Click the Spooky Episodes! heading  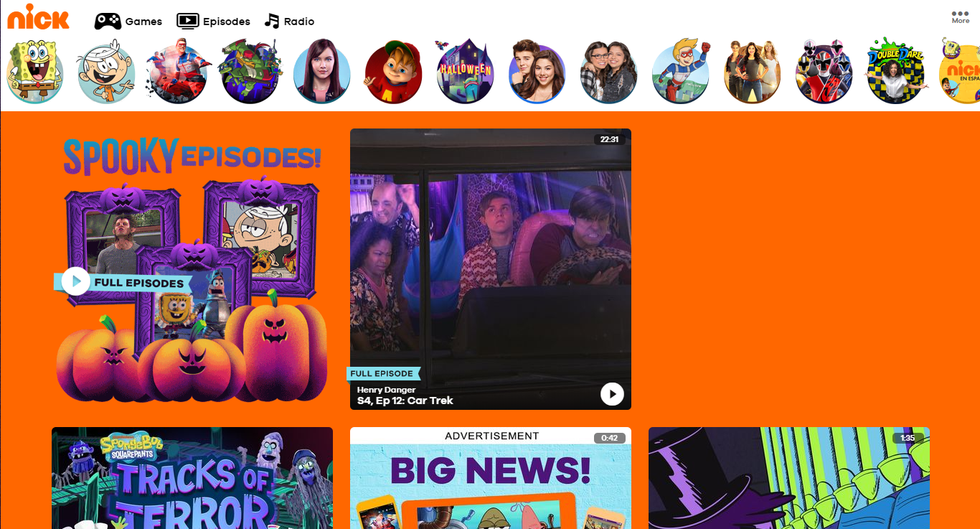tap(192, 156)
